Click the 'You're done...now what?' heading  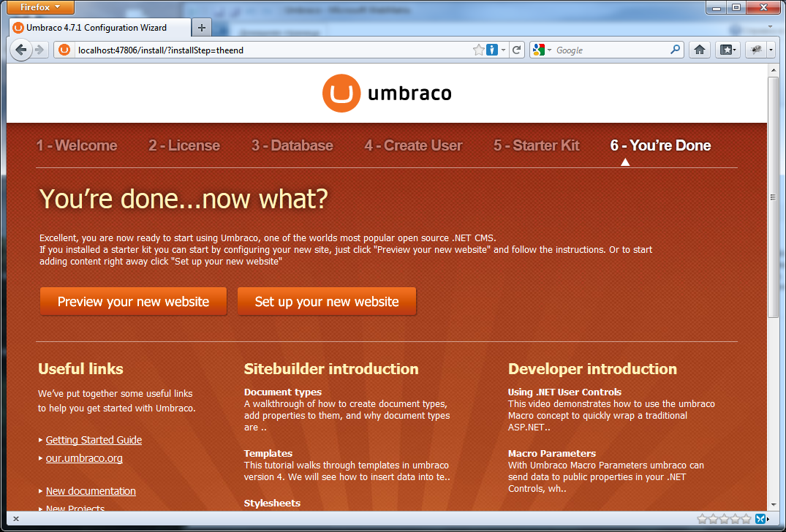tap(184, 199)
